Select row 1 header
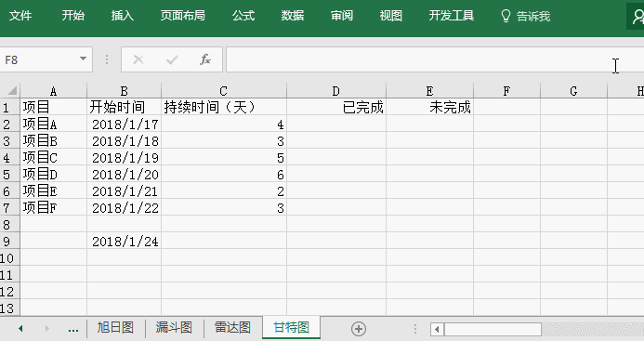The image size is (644, 341). coord(9,107)
